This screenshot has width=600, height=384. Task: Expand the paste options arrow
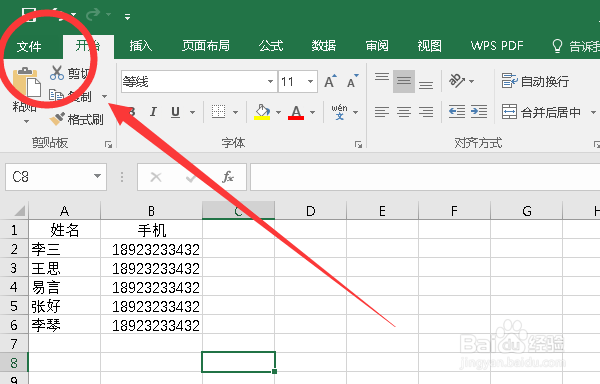(x=26, y=122)
